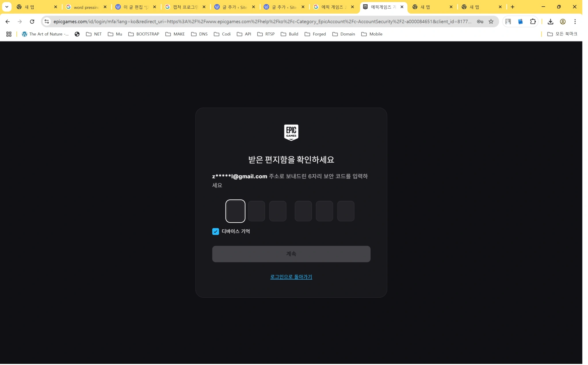Click the Epic Games logo on the page
This screenshot has width=588, height=365.
pyautogui.click(x=291, y=132)
